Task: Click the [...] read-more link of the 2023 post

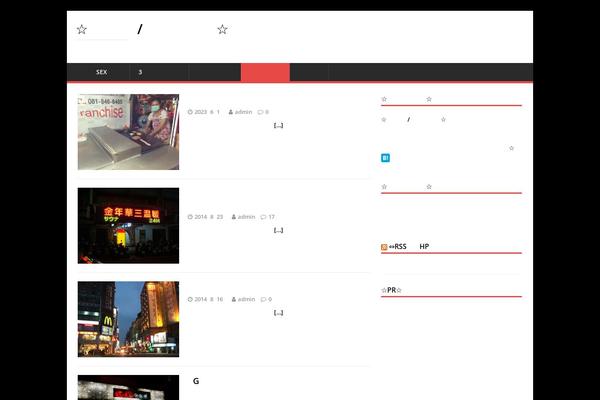Action: [x=279, y=125]
